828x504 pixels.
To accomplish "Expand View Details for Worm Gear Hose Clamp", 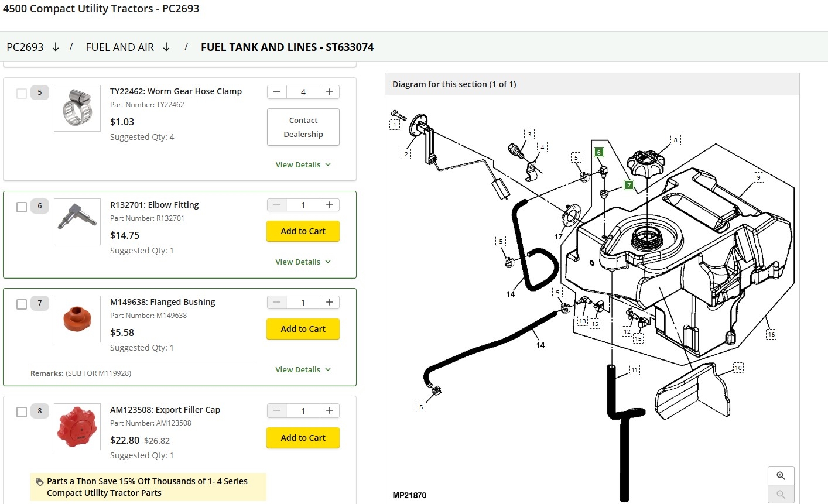I will (303, 164).
